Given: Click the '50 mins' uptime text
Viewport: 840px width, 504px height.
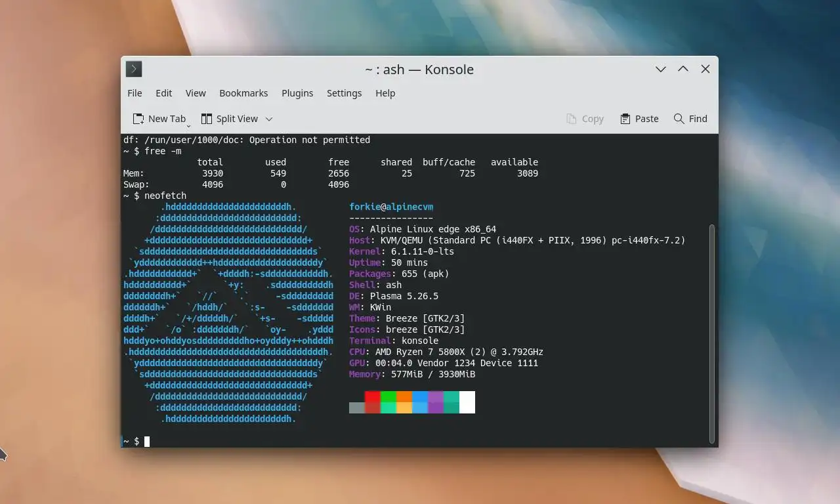Looking at the screenshot, I should point(409,262).
